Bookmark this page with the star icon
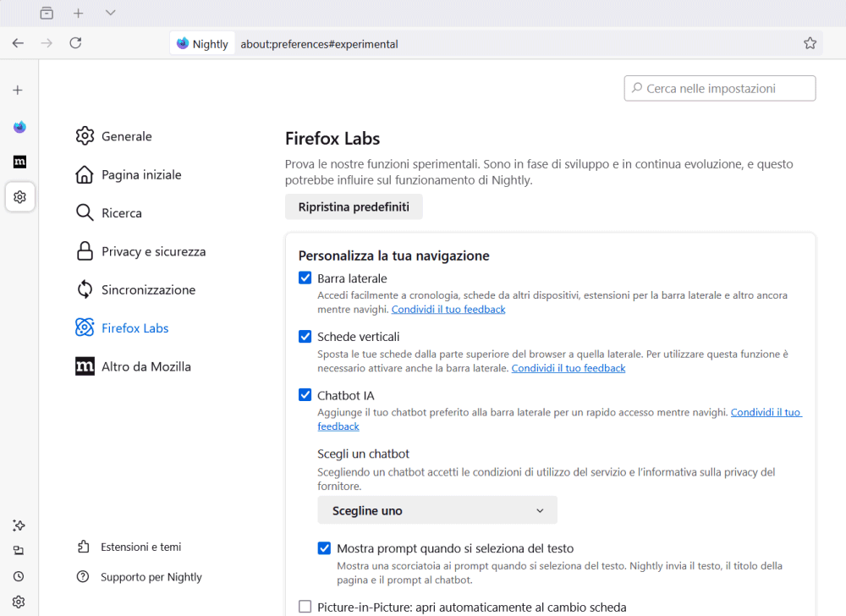Image resolution: width=846 pixels, height=616 pixels. (810, 43)
